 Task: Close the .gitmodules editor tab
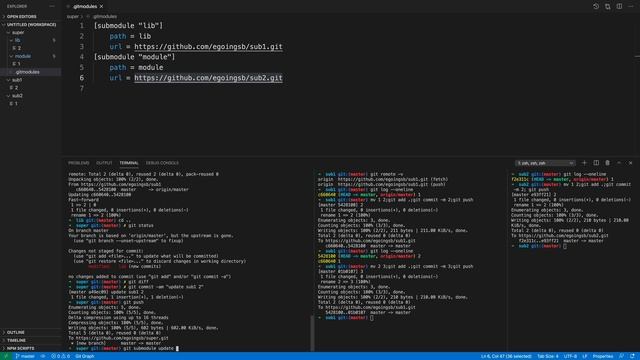click(x=101, y=7)
